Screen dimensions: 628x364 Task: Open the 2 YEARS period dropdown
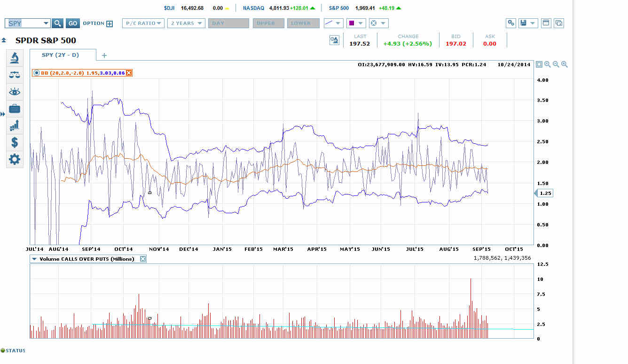coord(186,23)
